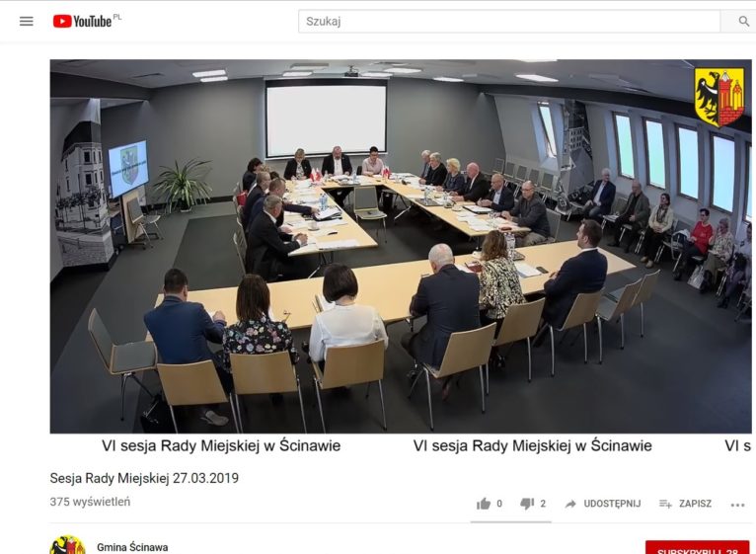Click the share arrow icon
This screenshot has height=554, width=756.
[570, 504]
